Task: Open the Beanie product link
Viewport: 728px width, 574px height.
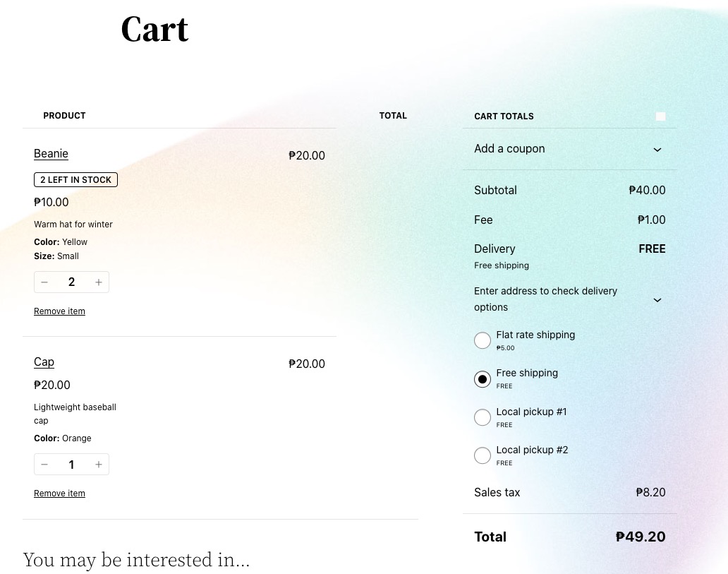Action: (51, 153)
